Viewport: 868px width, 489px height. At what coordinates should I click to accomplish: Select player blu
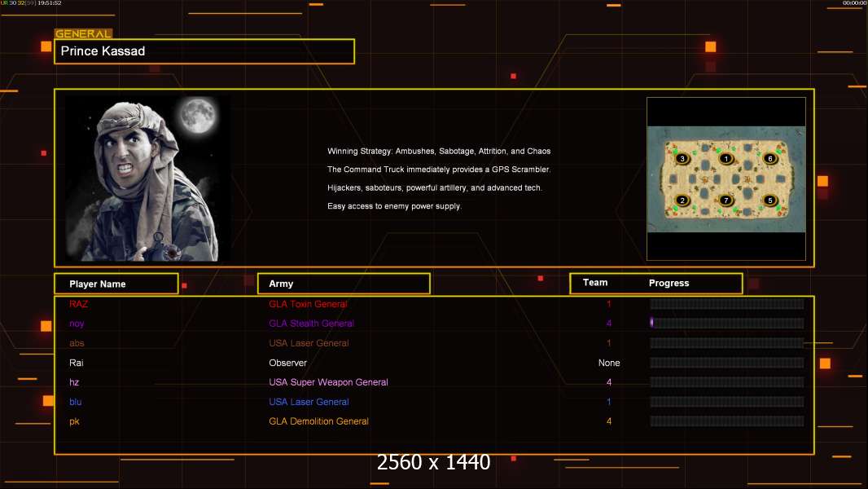coord(75,402)
